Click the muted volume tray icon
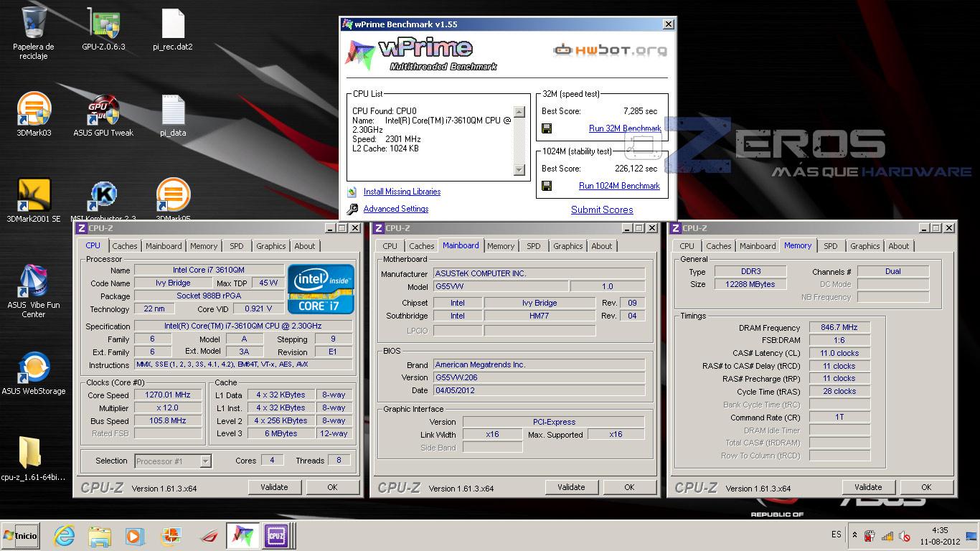The width and height of the screenshot is (980, 551). click(905, 536)
